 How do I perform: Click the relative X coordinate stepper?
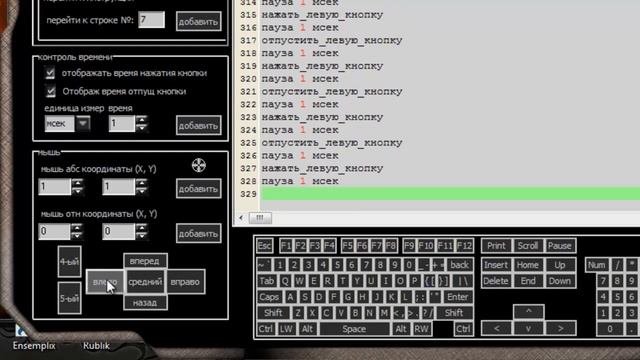[77, 231]
